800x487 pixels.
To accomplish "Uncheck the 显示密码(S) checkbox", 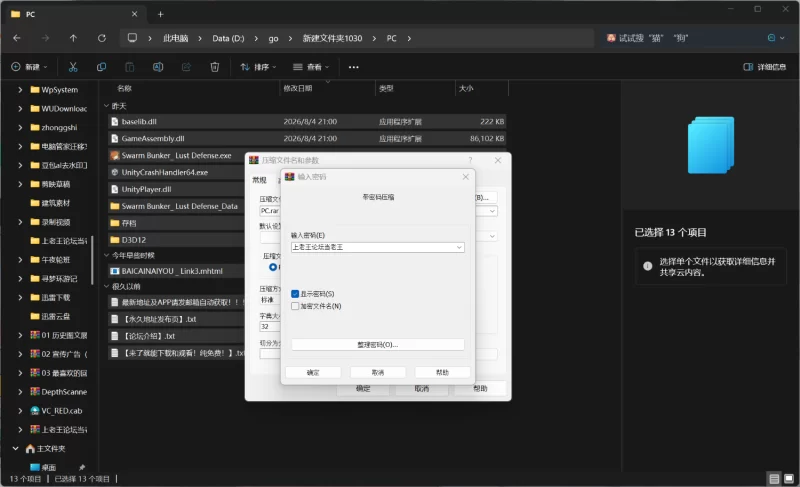I will (295, 294).
